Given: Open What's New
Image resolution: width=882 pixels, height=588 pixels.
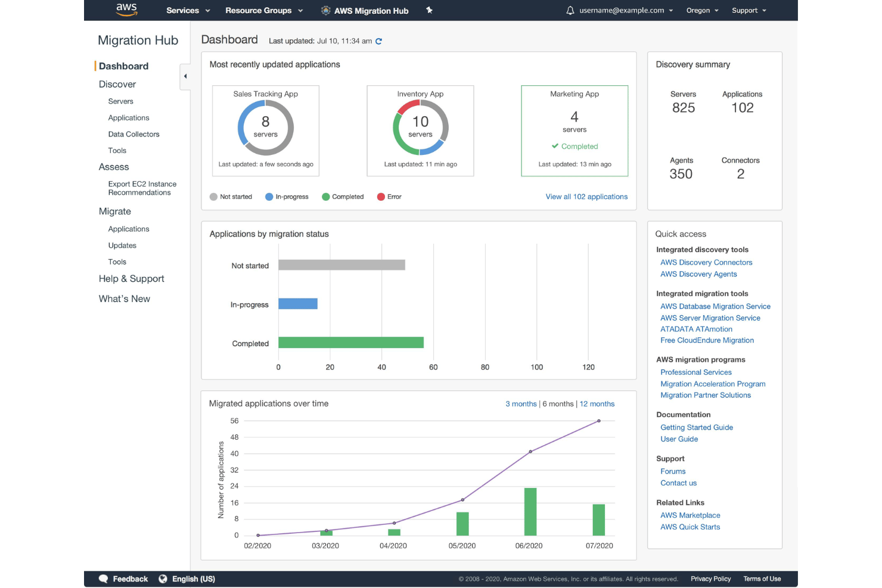Looking at the screenshot, I should tap(125, 299).
